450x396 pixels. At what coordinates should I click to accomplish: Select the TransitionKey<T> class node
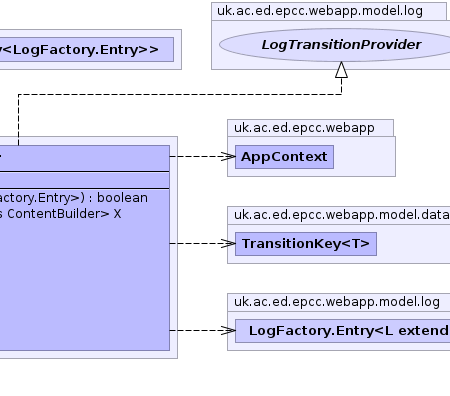tap(306, 244)
